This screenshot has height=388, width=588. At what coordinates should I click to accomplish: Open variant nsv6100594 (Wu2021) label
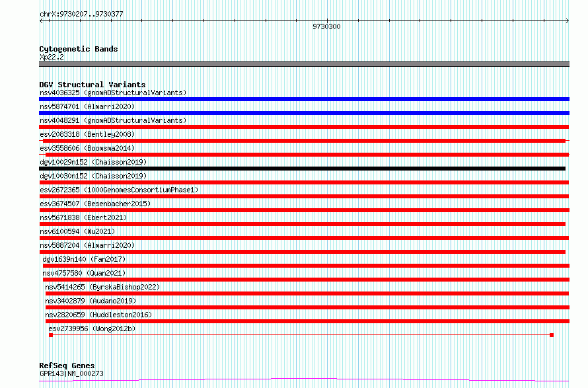pyautogui.click(x=77, y=231)
